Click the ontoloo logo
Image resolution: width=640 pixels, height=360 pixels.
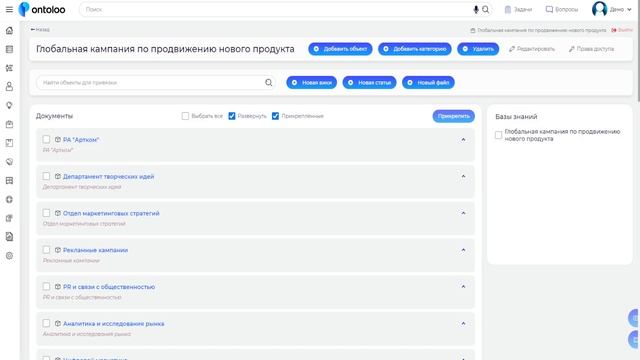42,9
